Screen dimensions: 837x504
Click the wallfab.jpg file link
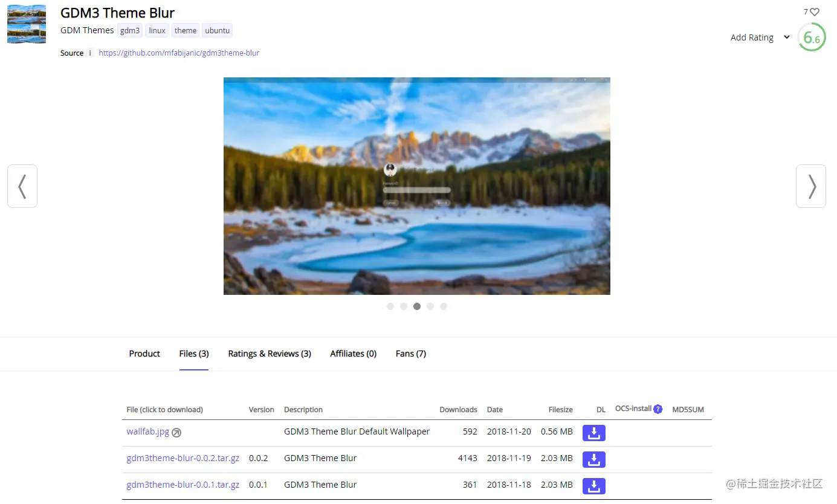[148, 431]
